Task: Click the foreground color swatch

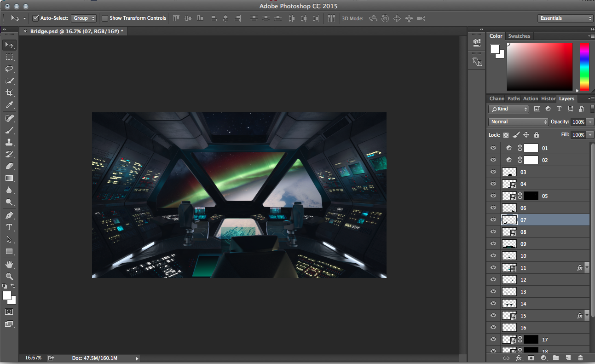Action: 6,295
